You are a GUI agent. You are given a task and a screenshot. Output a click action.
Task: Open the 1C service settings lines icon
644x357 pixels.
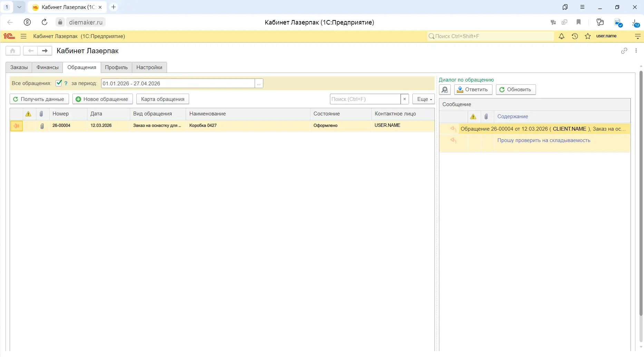tap(638, 36)
